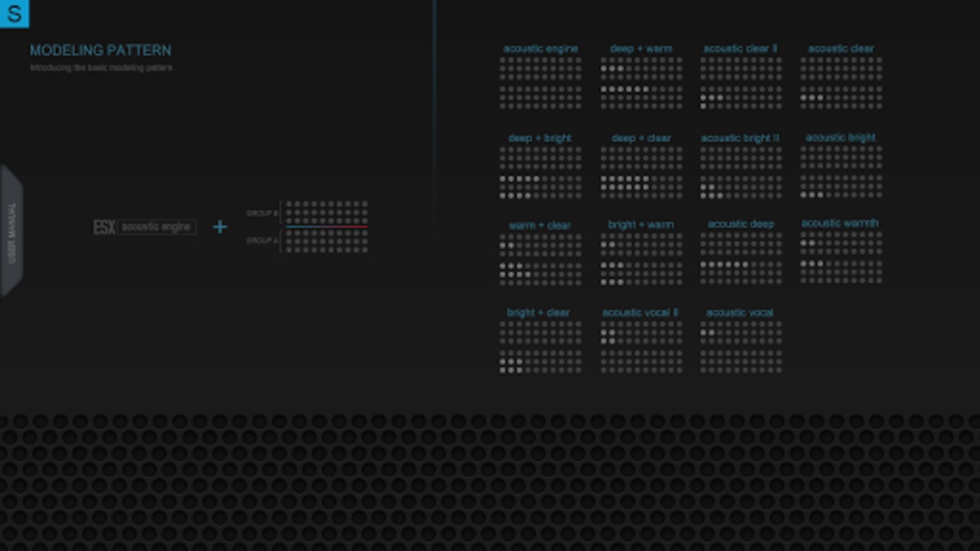Select the bright + clear pattern
Screen dimensions: 980x551
(x=540, y=341)
